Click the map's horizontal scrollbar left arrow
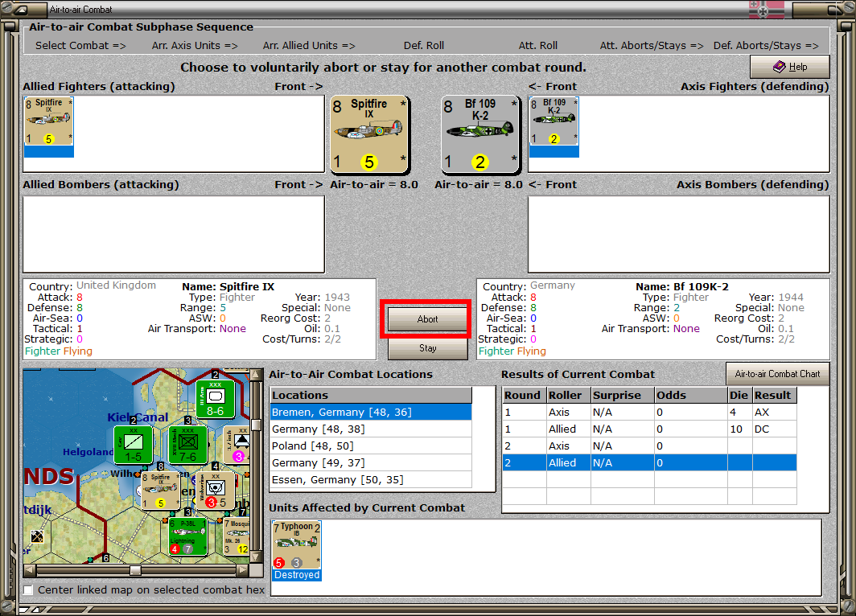856x616 pixels. click(x=30, y=570)
